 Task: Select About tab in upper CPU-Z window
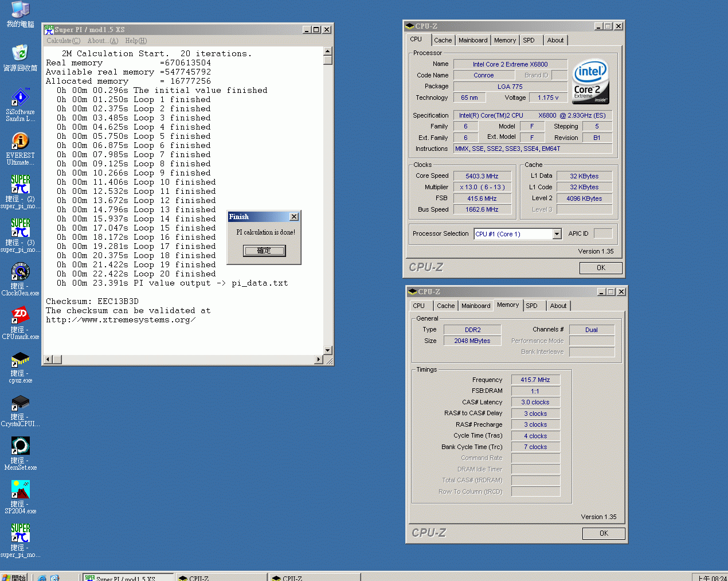555,40
